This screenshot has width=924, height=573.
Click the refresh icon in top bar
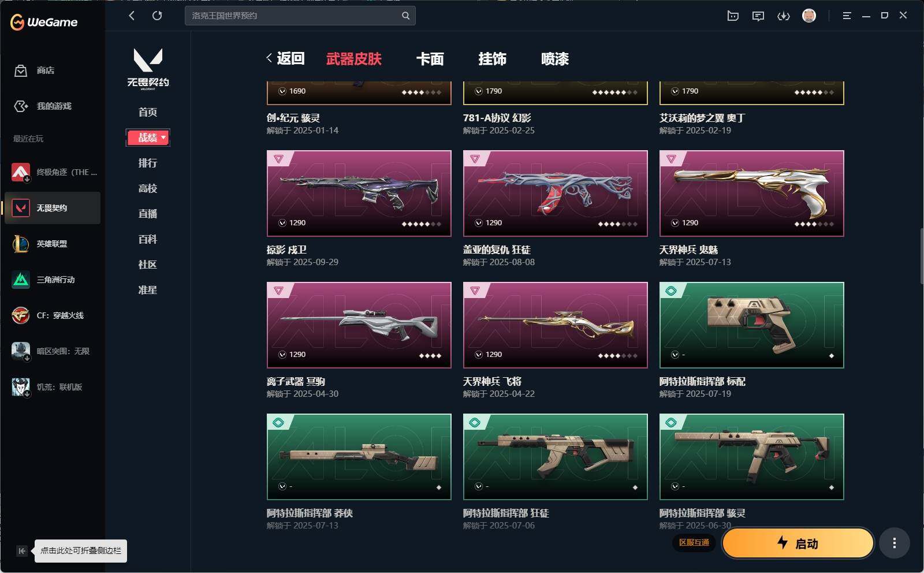(157, 16)
